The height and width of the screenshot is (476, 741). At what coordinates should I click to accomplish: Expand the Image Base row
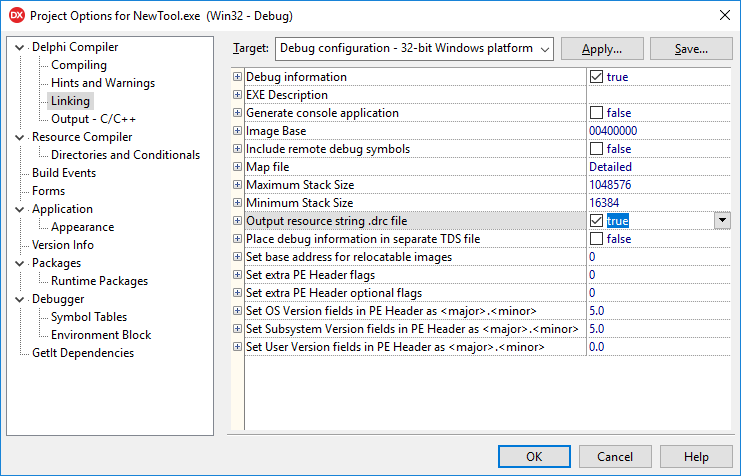click(237, 130)
